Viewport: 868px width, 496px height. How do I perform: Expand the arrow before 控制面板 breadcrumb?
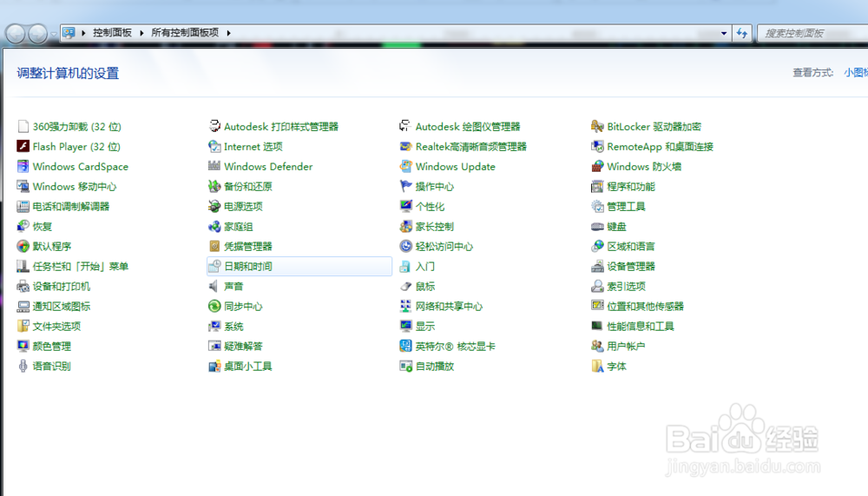[83, 33]
